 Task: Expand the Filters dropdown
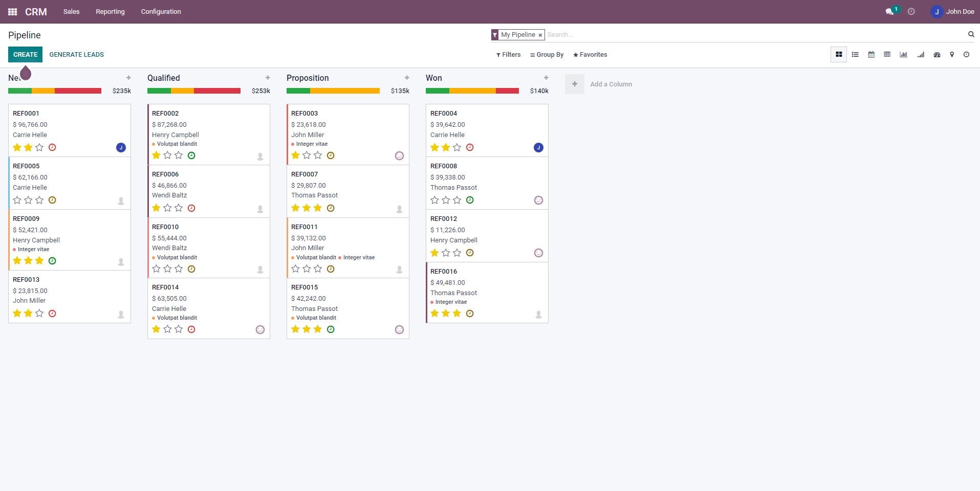click(x=508, y=55)
